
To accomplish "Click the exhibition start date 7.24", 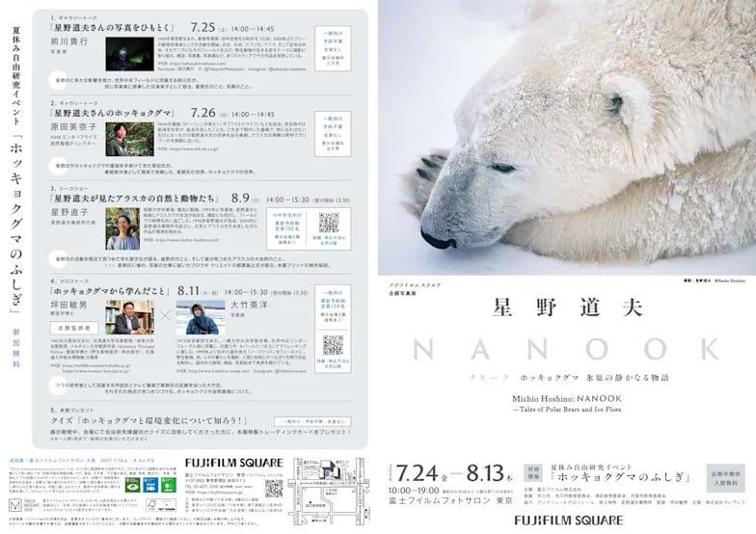I will coord(417,473).
